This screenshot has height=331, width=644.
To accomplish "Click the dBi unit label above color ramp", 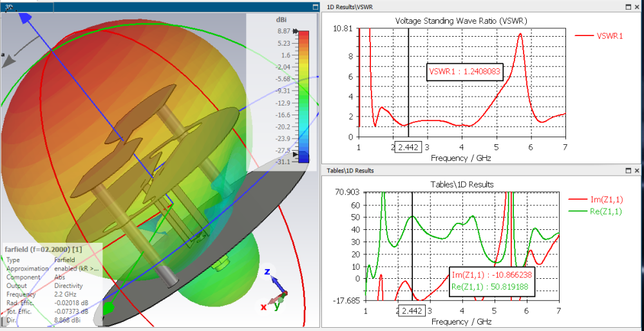I will 283,20.
